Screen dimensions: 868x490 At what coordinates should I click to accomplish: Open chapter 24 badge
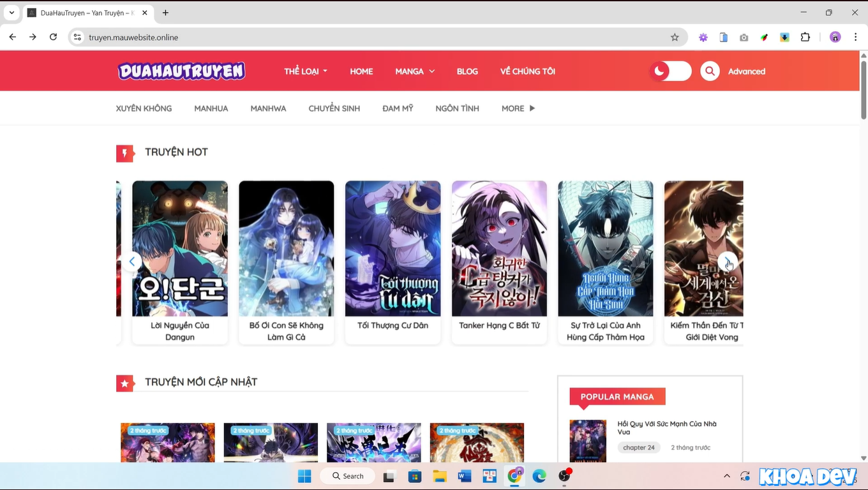click(639, 448)
